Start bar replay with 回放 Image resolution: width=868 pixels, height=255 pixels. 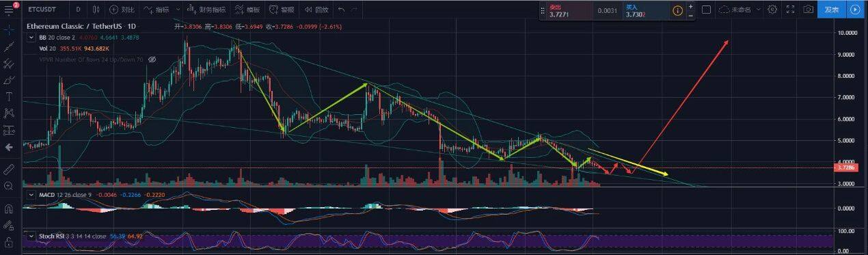coord(316,10)
